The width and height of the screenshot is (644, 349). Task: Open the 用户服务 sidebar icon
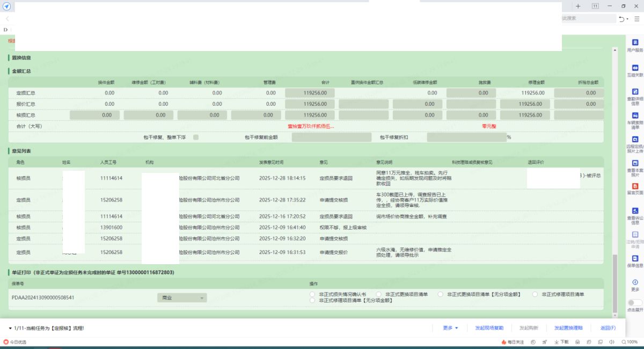point(635,42)
